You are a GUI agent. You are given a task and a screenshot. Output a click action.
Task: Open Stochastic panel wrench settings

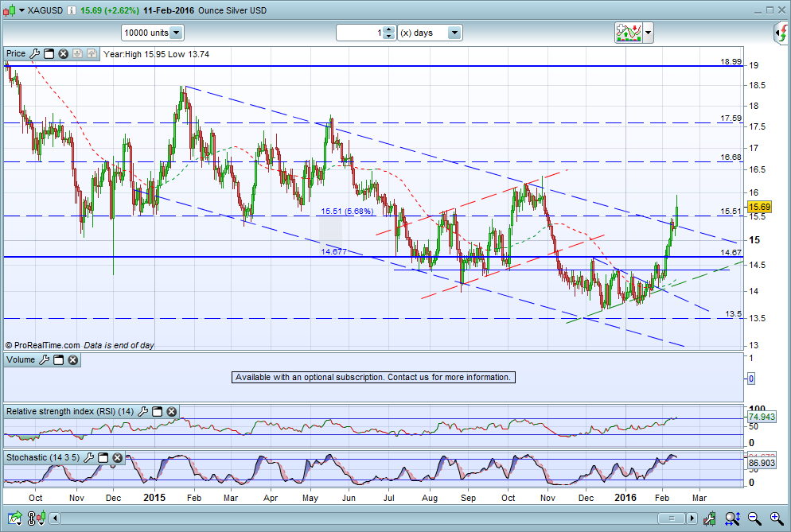pyautogui.click(x=89, y=457)
